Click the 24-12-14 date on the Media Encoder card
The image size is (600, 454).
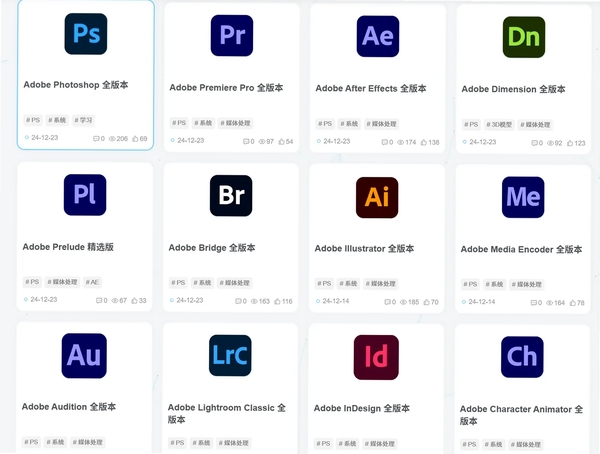click(482, 302)
